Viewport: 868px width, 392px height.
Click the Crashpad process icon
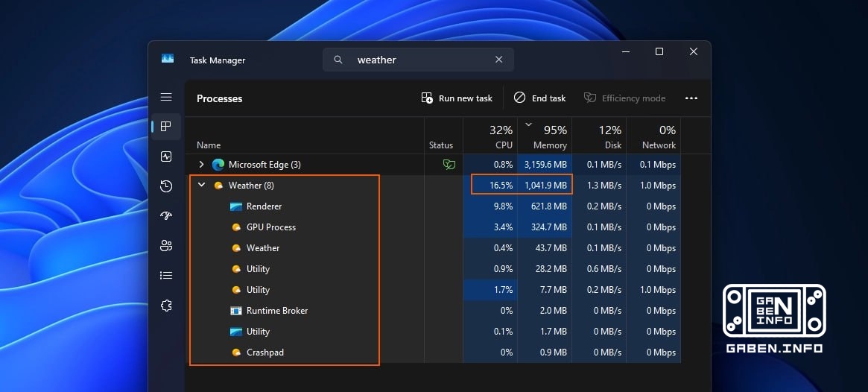236,353
